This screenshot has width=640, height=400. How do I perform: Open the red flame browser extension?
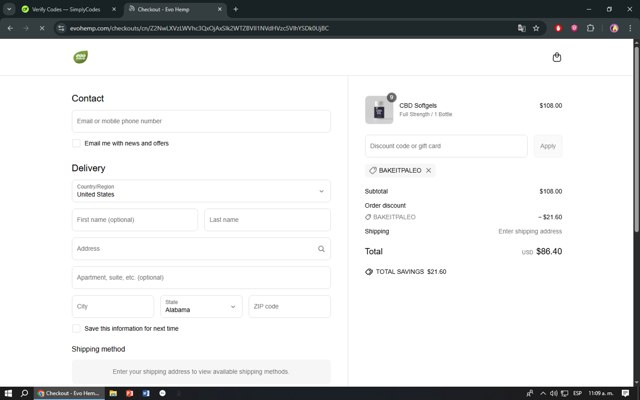pyautogui.click(x=558, y=28)
